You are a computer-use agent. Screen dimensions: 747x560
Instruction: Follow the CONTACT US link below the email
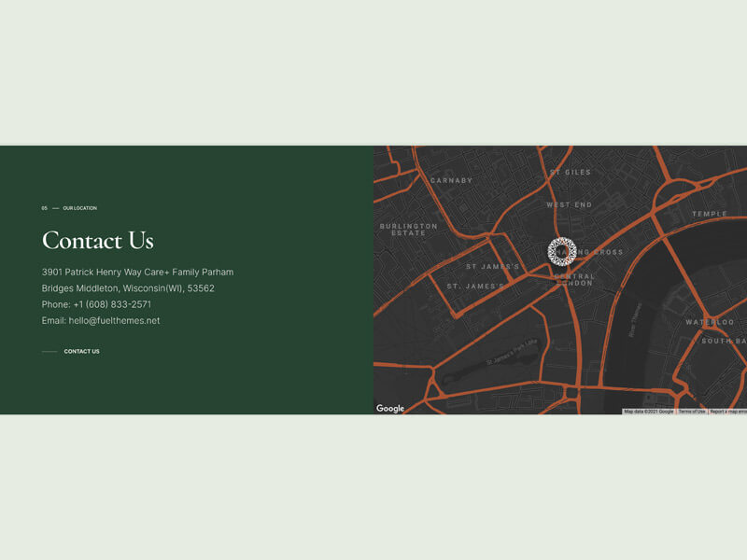coord(81,351)
